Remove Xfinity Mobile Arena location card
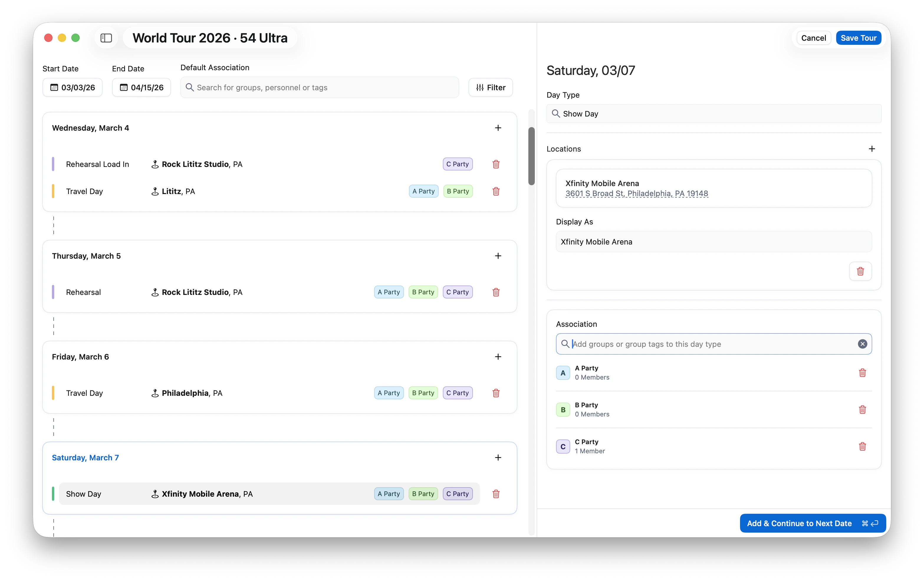Image resolution: width=924 pixels, height=581 pixels. tap(860, 271)
